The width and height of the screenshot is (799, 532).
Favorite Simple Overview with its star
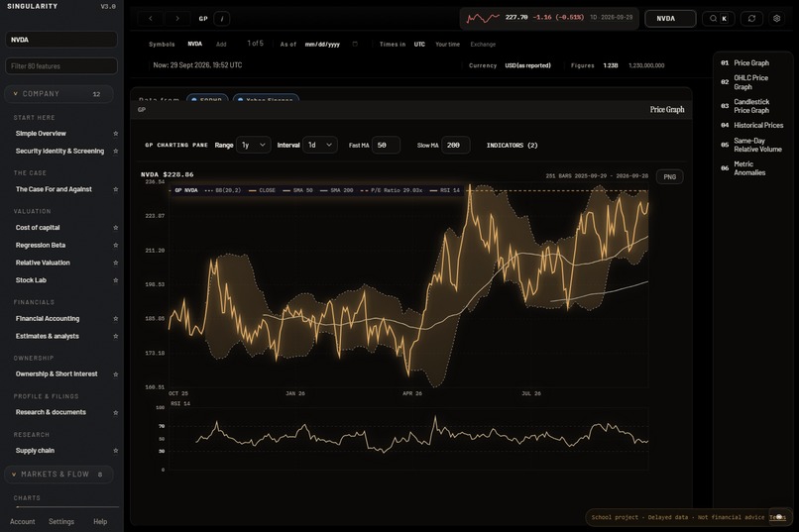tap(116, 134)
